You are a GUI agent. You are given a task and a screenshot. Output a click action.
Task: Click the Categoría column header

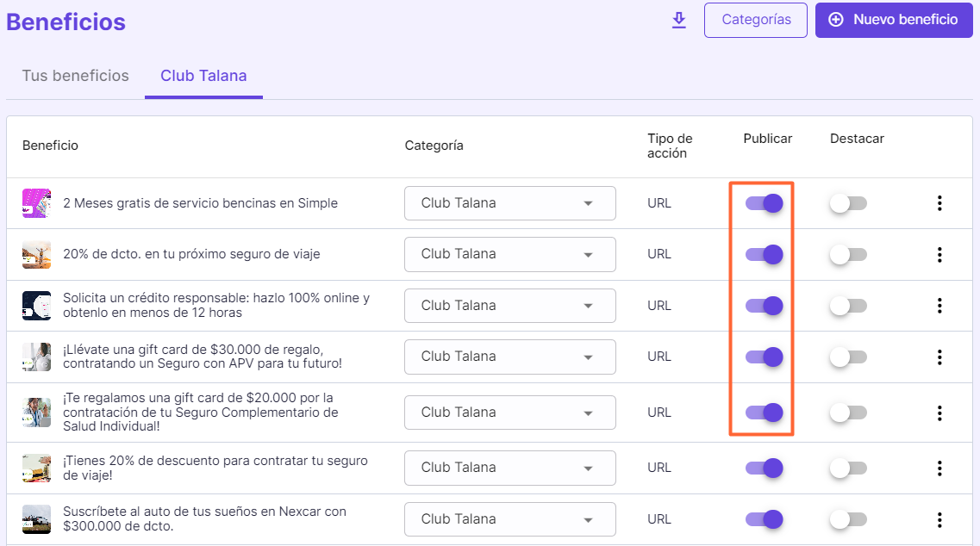[x=434, y=146]
